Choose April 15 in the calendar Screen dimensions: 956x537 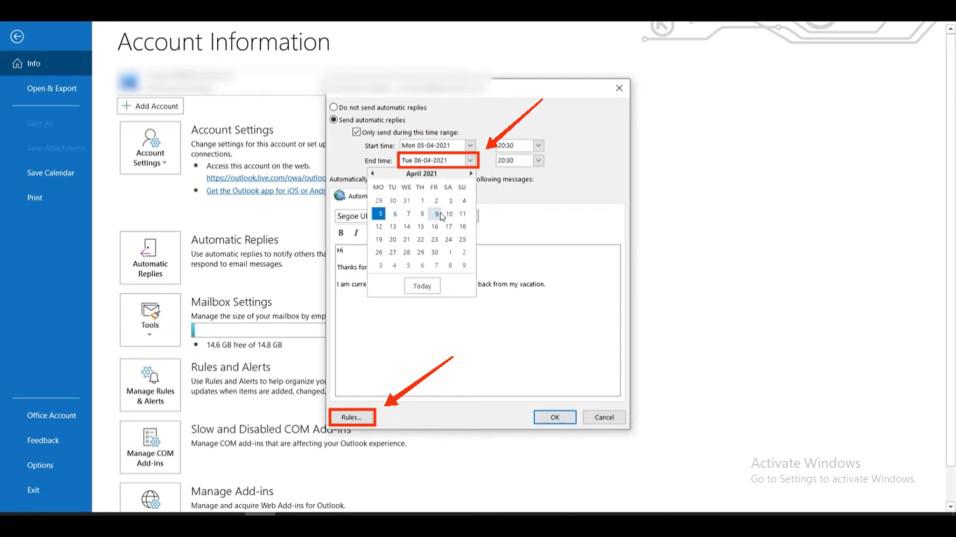(421, 227)
